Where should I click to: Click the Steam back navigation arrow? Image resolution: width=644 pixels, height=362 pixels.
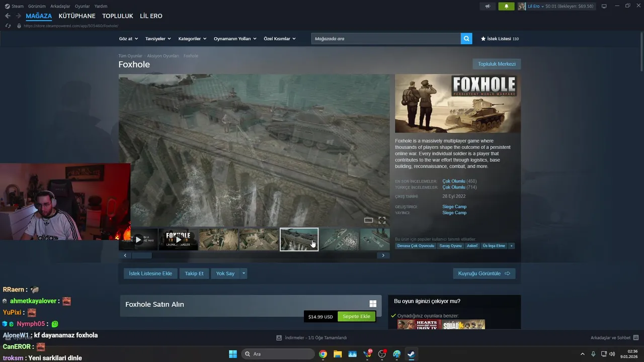coord(8,16)
